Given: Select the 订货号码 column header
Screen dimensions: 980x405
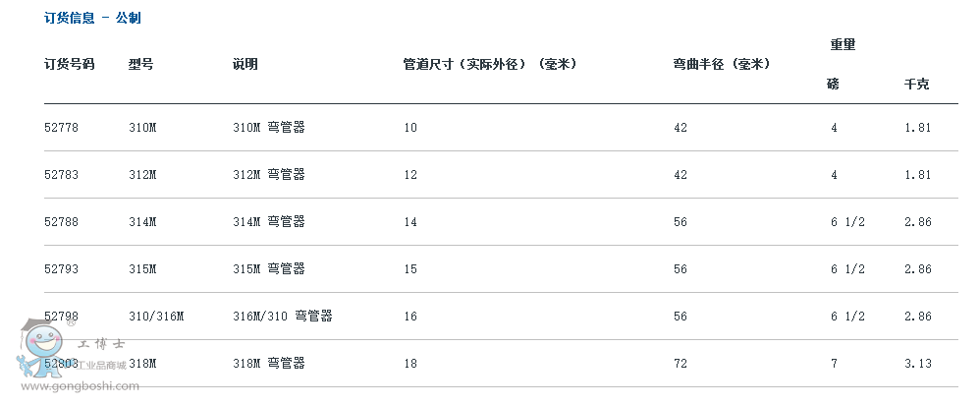Looking at the screenshot, I should tap(69, 64).
